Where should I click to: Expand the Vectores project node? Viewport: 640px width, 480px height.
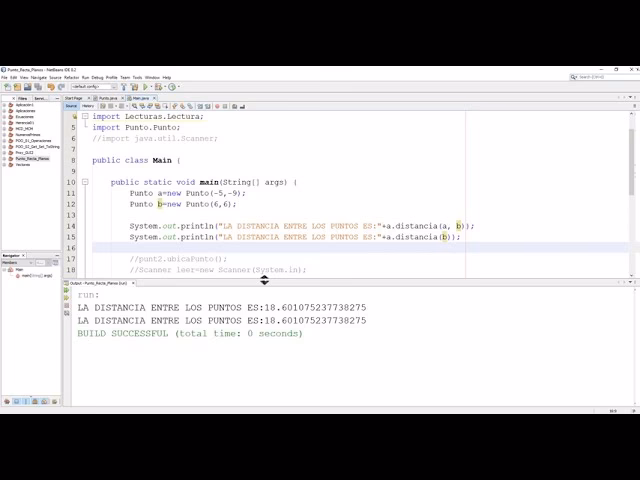click(4, 164)
